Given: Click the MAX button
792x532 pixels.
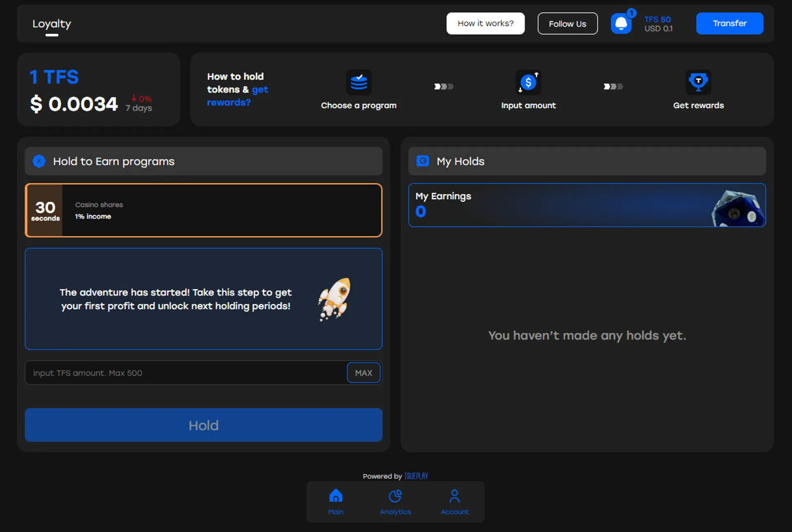Looking at the screenshot, I should coord(363,372).
